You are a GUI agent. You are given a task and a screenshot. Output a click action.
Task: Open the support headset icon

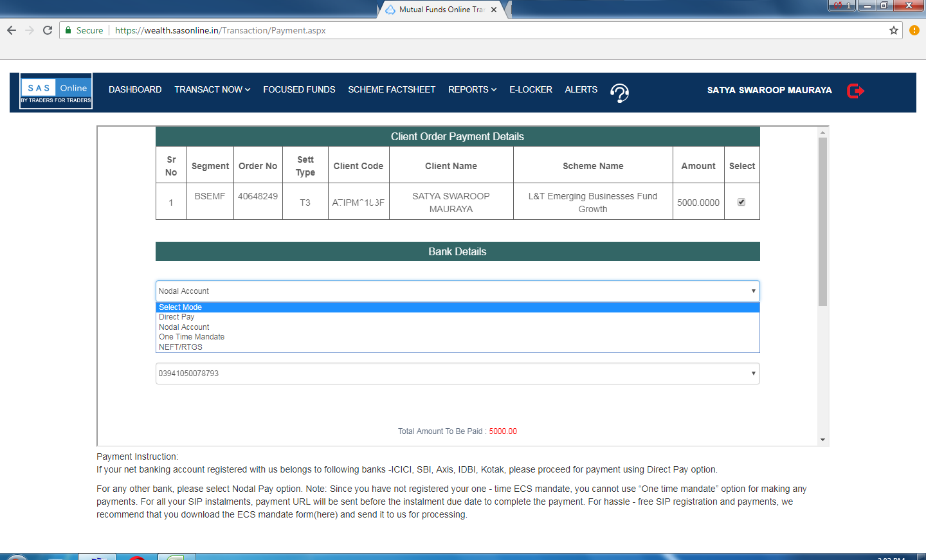click(x=619, y=93)
